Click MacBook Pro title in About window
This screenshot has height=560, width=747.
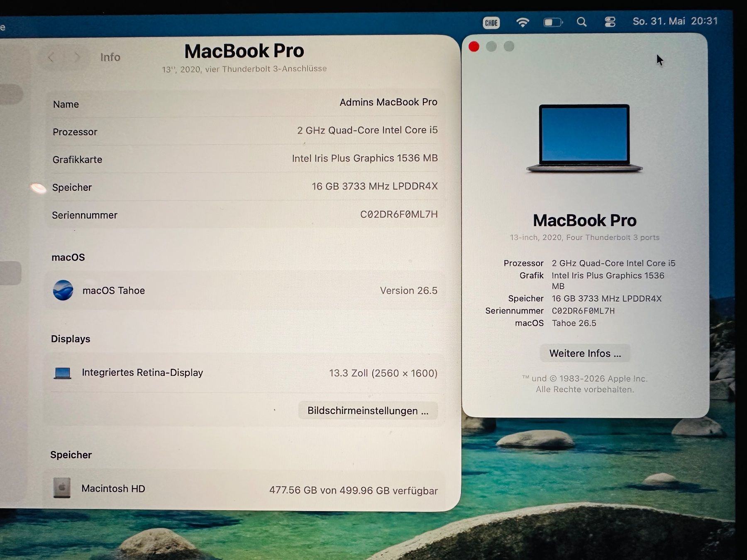[585, 220]
